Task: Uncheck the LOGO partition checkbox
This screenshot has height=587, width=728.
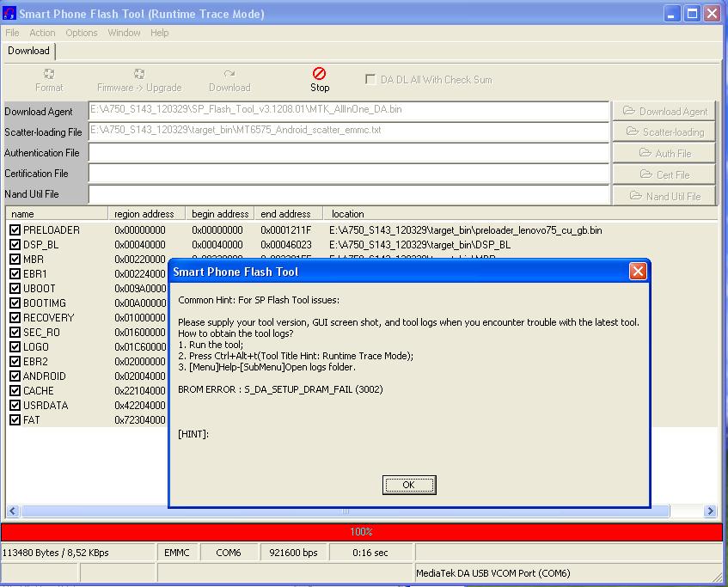Action: (15, 347)
